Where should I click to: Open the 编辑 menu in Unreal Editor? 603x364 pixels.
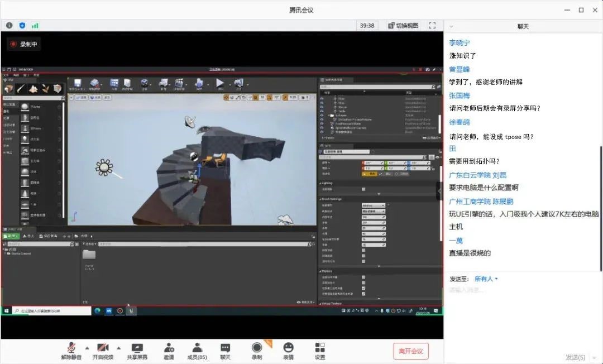click(16, 75)
